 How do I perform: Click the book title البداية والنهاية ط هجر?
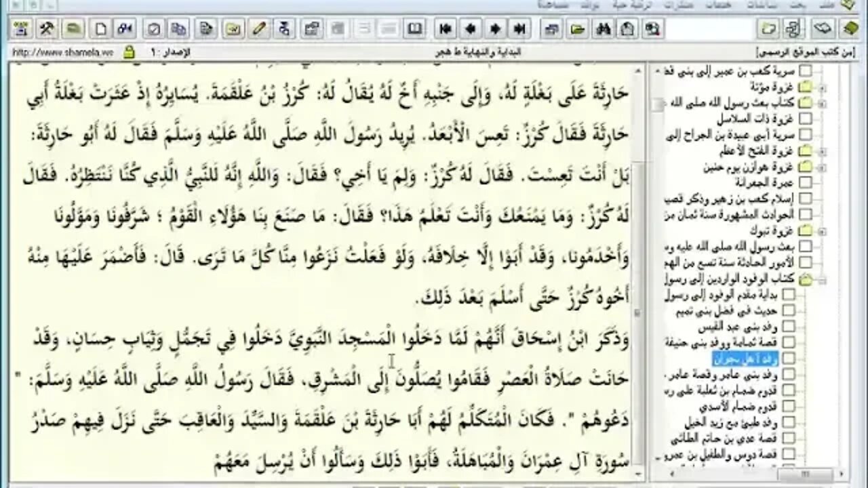479,52
